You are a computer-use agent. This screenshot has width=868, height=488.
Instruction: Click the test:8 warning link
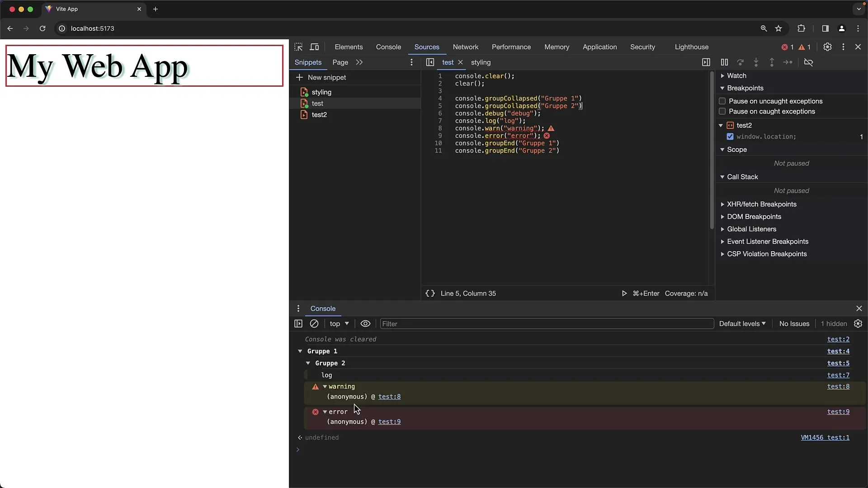tap(838, 386)
